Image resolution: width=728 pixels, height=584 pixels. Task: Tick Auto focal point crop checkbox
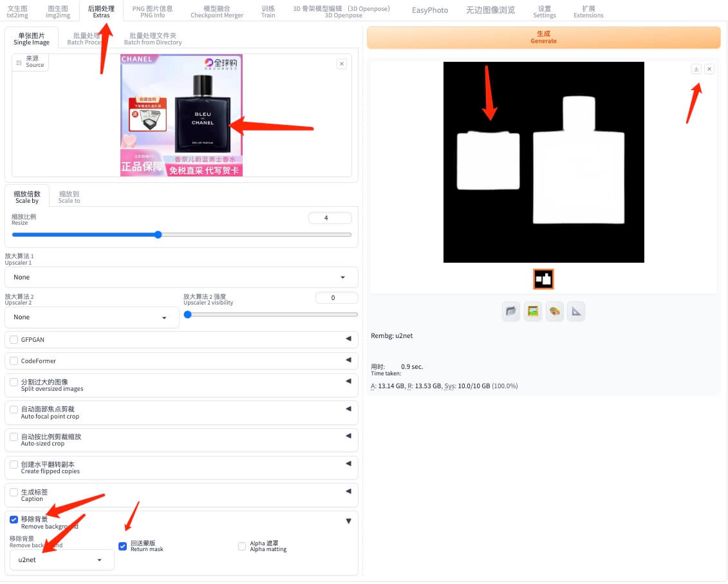14,410
